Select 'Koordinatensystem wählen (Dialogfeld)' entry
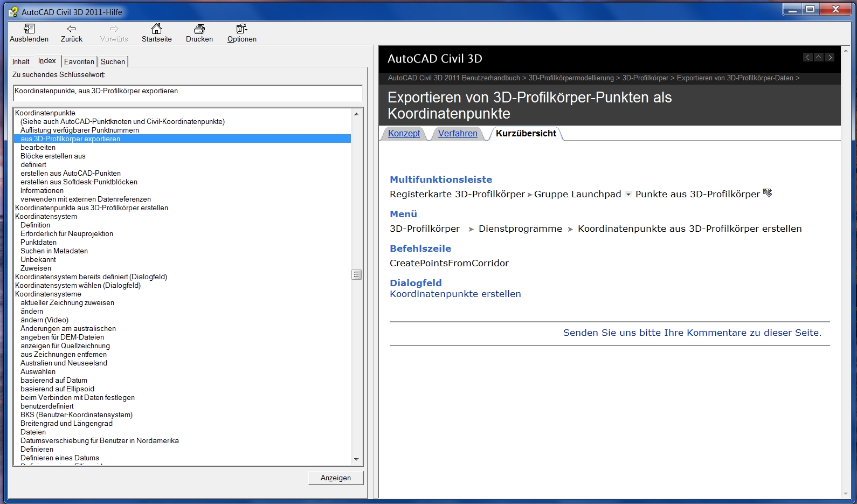 (78, 285)
